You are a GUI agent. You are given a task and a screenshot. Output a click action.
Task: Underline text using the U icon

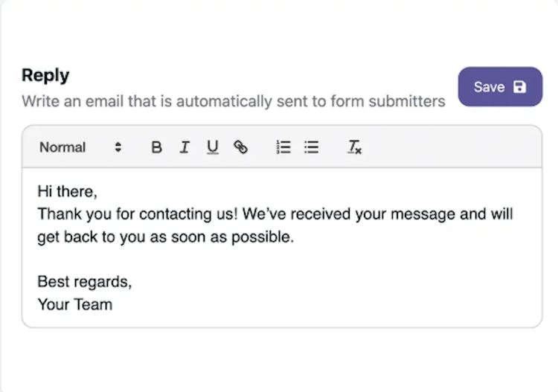tap(213, 147)
